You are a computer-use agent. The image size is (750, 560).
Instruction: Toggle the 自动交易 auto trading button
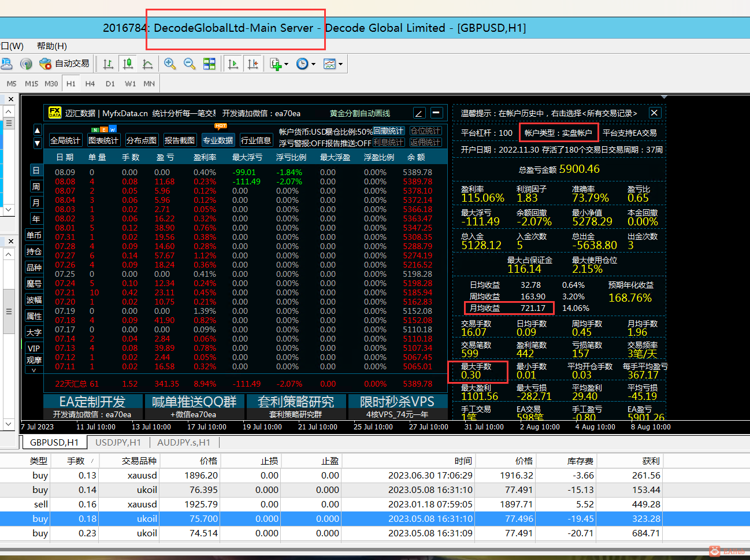click(x=65, y=64)
